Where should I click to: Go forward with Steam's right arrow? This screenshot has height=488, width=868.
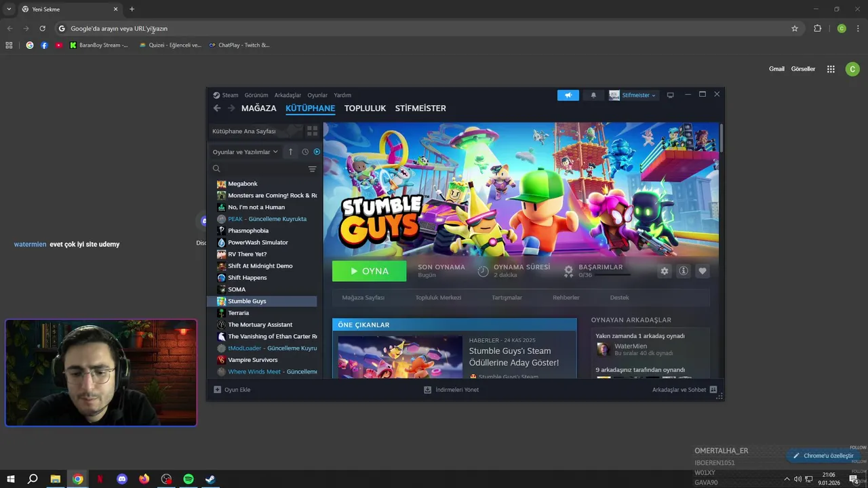coord(231,108)
